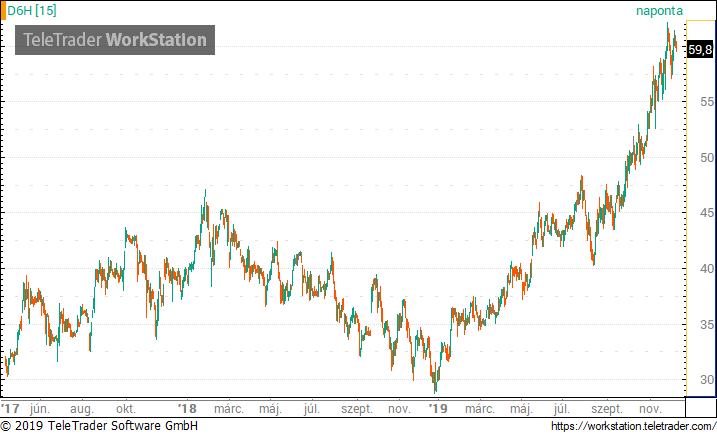Screen dimensions: 717x435
Task: Click the first júl. label after '18
Action: click(312, 409)
